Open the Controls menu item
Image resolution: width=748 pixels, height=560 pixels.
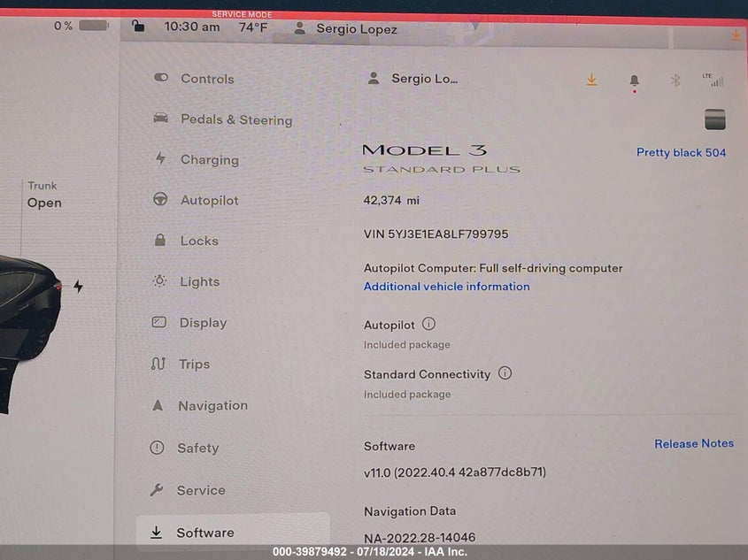(x=194, y=79)
